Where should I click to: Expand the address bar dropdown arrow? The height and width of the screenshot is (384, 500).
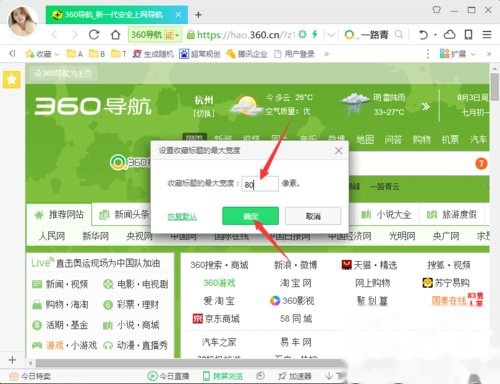[331, 35]
